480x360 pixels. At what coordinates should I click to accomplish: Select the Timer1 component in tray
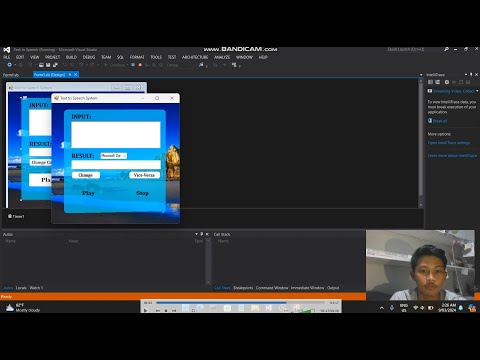(x=16, y=216)
